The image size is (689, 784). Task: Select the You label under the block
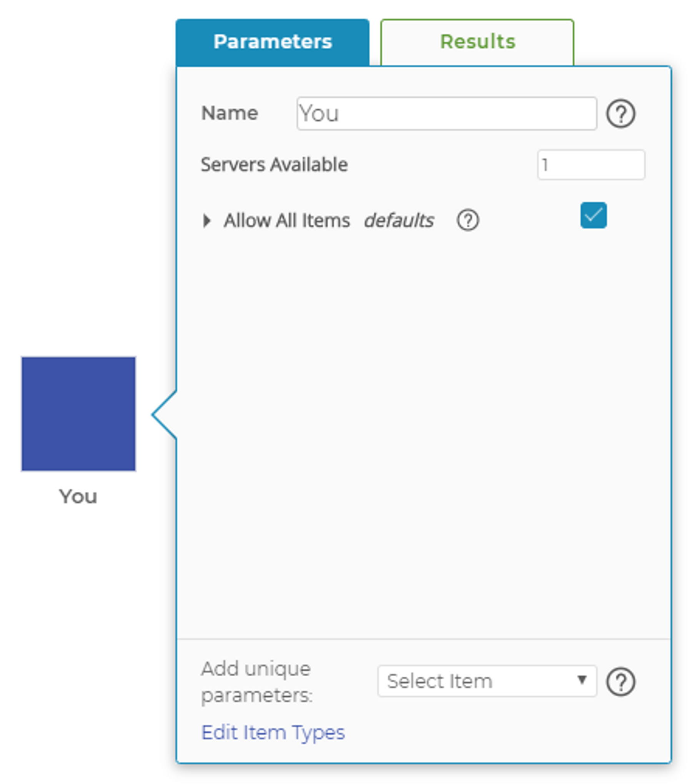(78, 496)
